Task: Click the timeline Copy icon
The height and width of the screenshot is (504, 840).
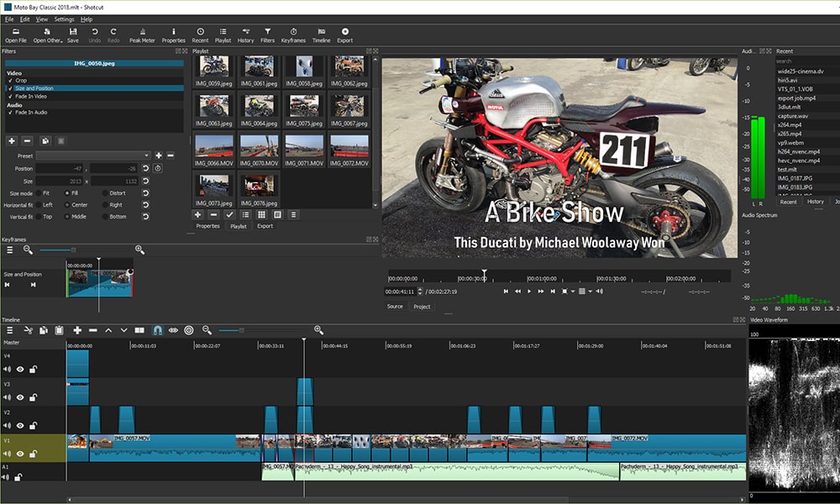Action: click(44, 330)
